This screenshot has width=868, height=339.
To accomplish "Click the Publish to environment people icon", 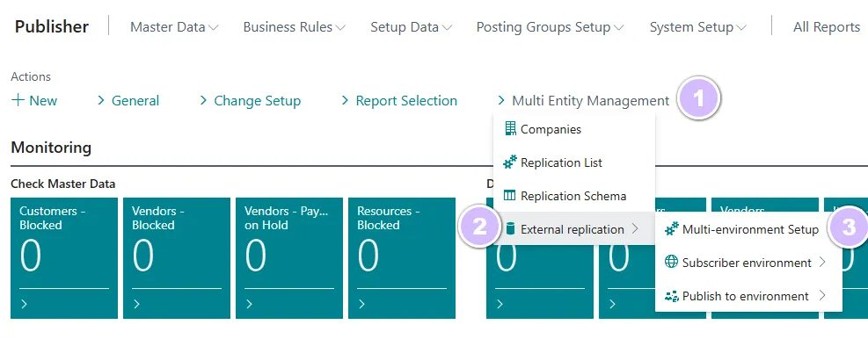I will pyautogui.click(x=672, y=296).
